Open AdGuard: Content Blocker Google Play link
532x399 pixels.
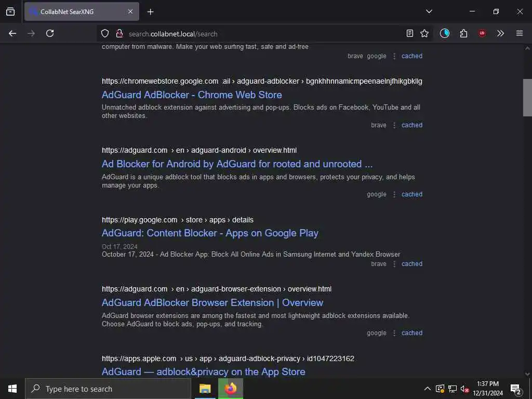coord(210,233)
